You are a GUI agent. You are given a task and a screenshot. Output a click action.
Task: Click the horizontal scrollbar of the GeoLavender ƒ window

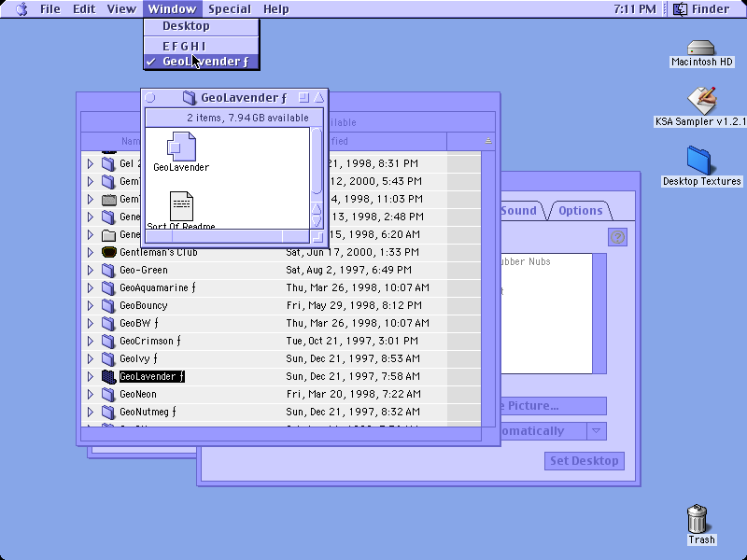(x=227, y=236)
